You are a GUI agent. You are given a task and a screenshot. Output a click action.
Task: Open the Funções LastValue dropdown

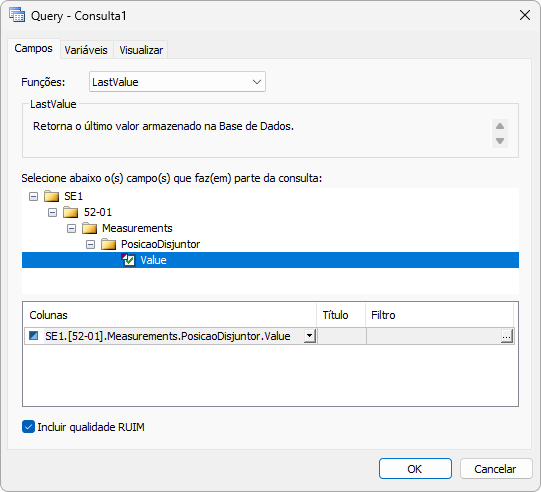[177, 82]
